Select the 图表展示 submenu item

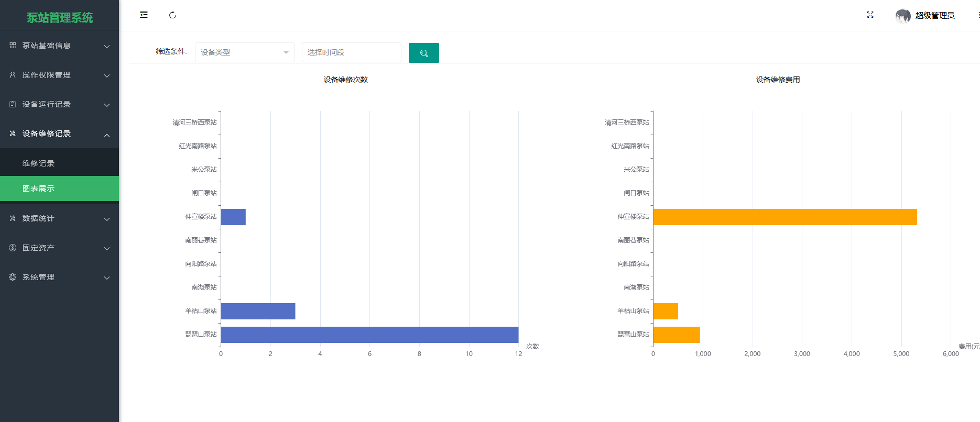59,188
